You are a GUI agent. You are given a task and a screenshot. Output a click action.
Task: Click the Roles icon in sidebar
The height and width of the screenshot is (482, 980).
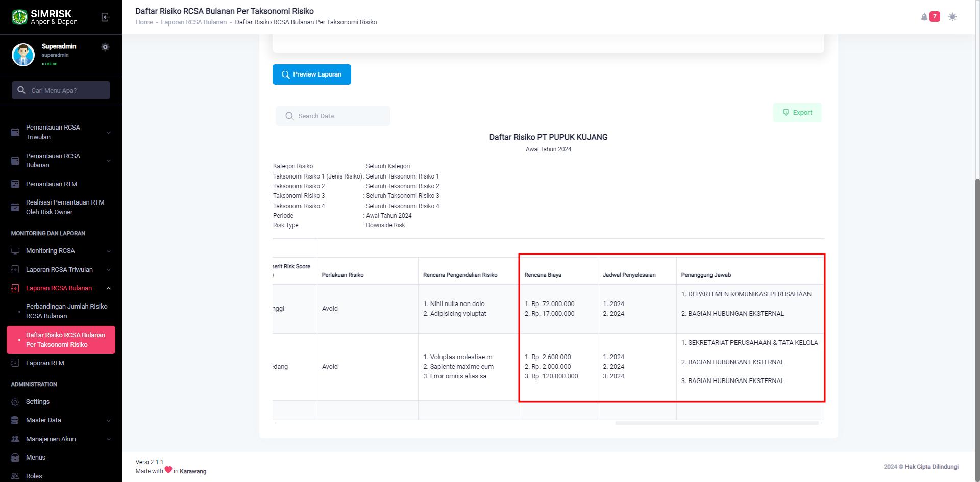[x=15, y=476]
